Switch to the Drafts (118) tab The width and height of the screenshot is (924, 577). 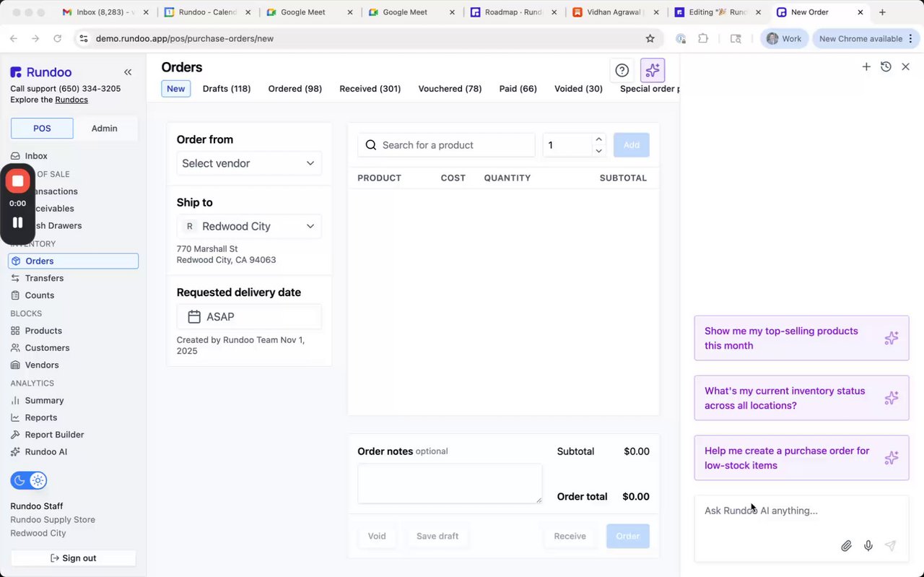227,89
